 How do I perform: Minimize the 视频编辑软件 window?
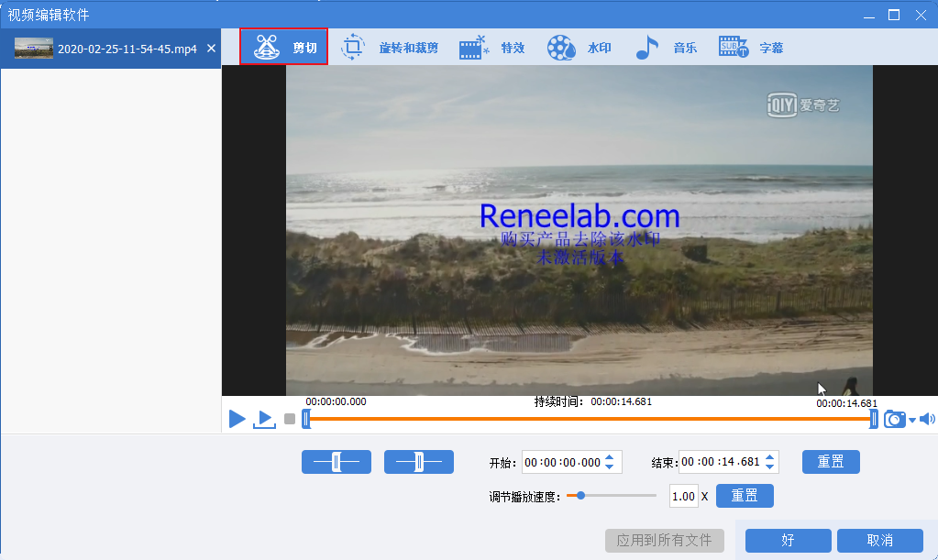click(869, 16)
